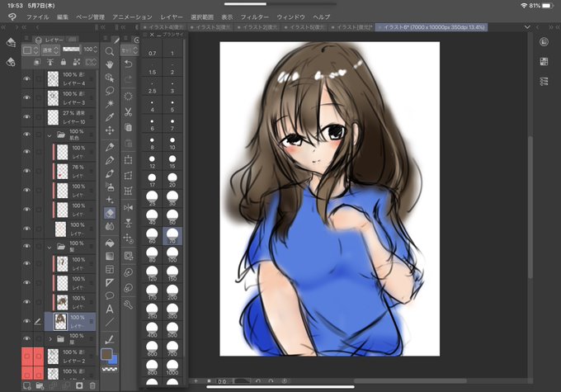This screenshot has width=561, height=392.
Task: Open the 編集 menu
Action: [63, 17]
